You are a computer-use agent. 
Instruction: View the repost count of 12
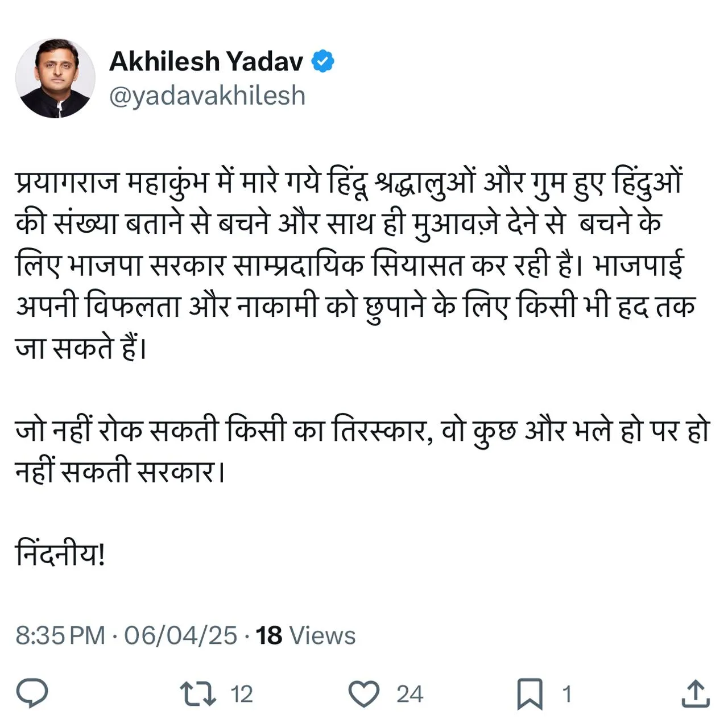coord(242,695)
